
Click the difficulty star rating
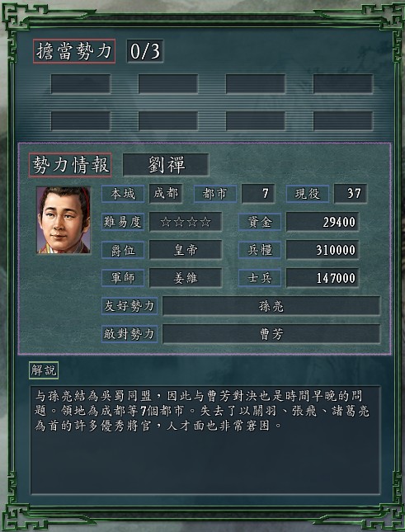[186, 222]
